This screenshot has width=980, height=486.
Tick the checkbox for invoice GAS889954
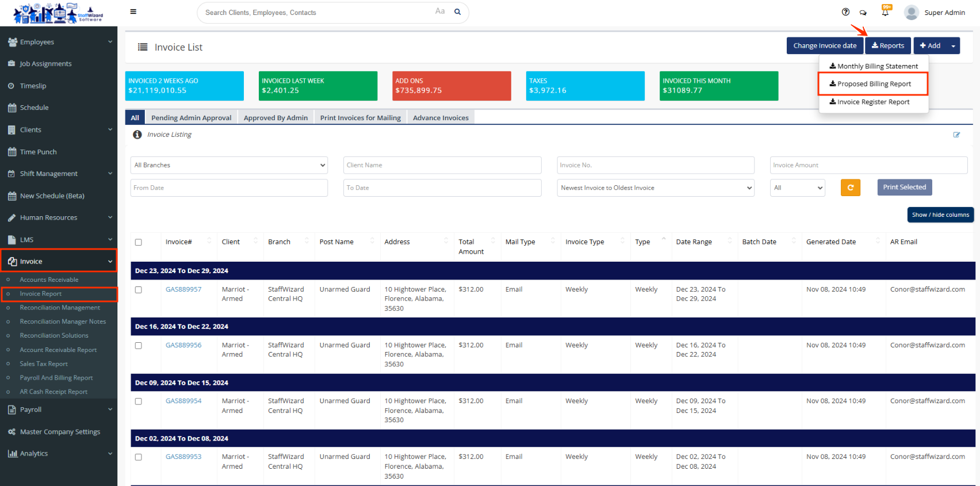139,401
